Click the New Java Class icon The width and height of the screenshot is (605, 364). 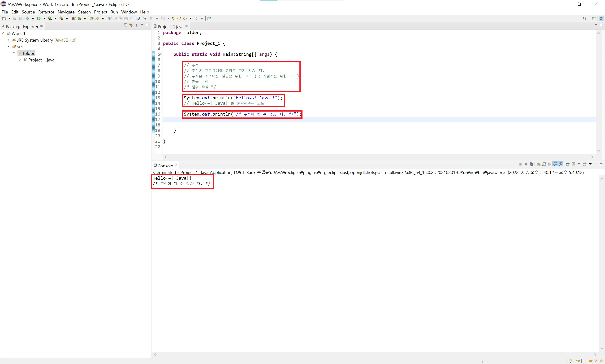click(79, 18)
